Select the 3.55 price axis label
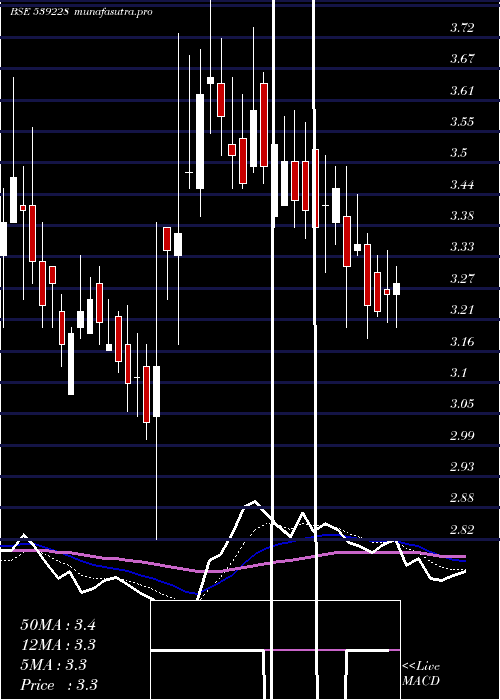 462,122
